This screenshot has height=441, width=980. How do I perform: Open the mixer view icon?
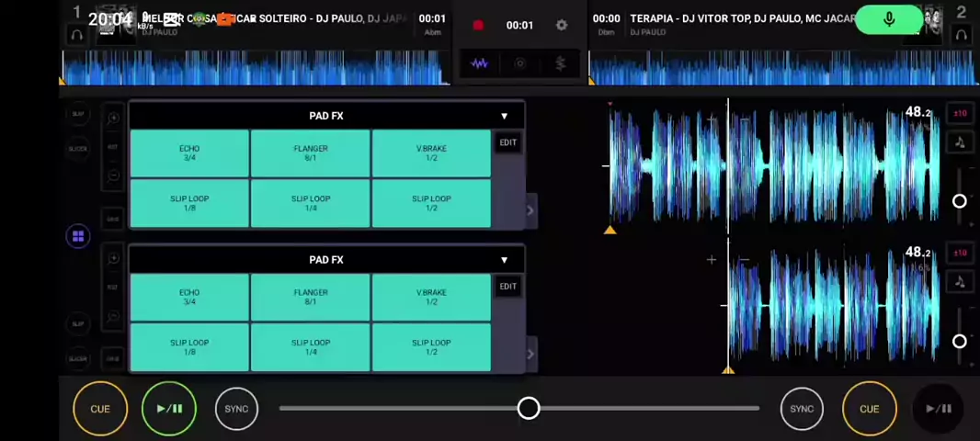[x=560, y=63]
